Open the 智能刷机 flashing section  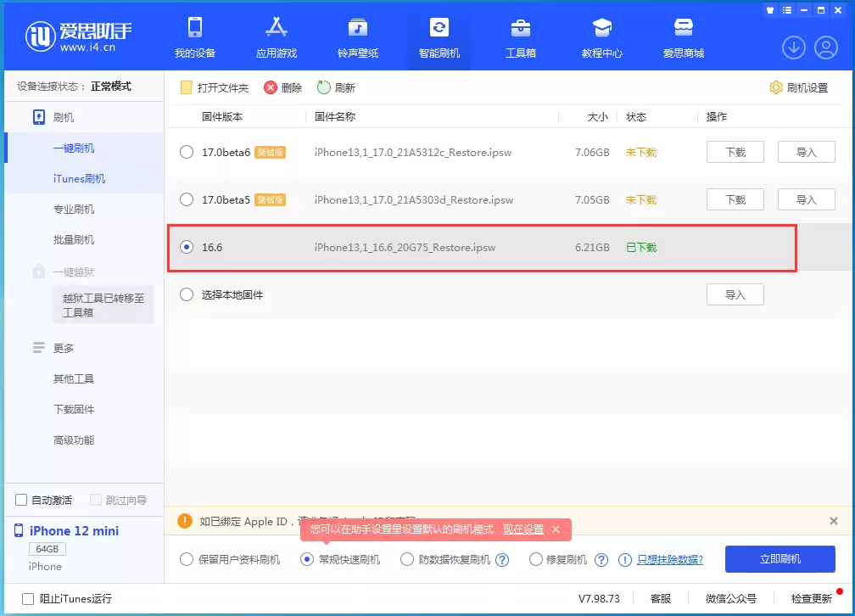pos(439,37)
